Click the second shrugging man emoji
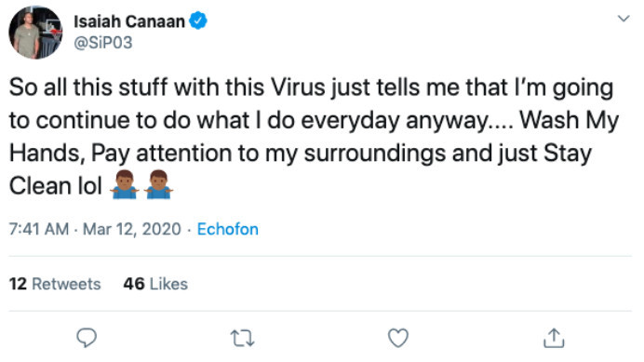The height and width of the screenshot is (362, 644). coord(158,184)
